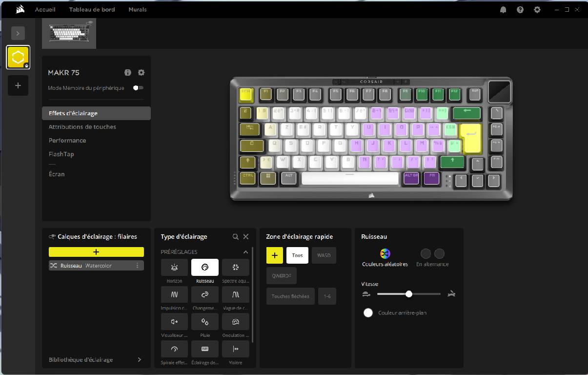Image resolution: width=588 pixels, height=375 pixels.
Task: Select the 1-6 quick zone
Action: pyautogui.click(x=327, y=296)
